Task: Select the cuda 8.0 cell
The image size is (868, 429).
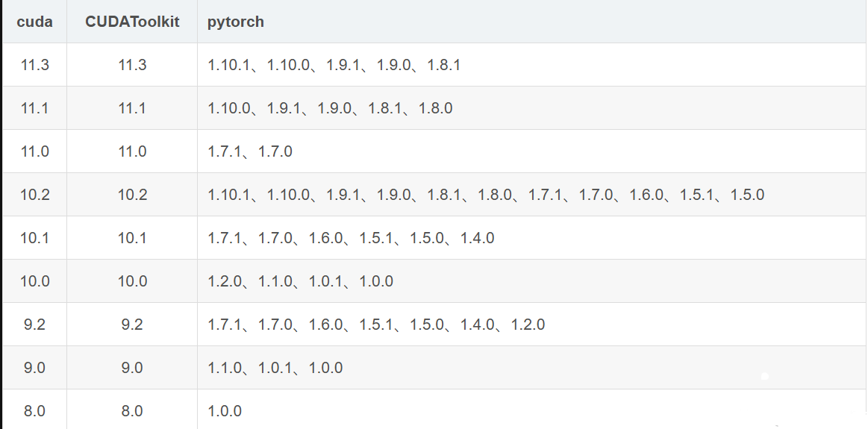Action: pyautogui.click(x=35, y=411)
